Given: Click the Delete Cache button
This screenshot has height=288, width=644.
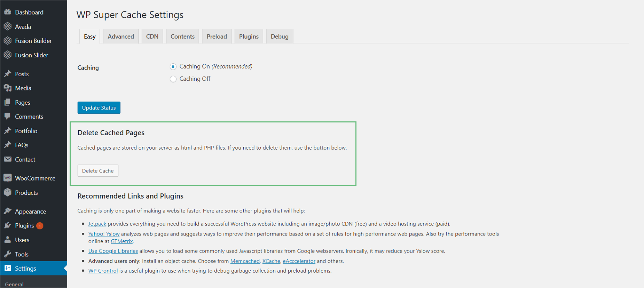Looking at the screenshot, I should pyautogui.click(x=98, y=171).
